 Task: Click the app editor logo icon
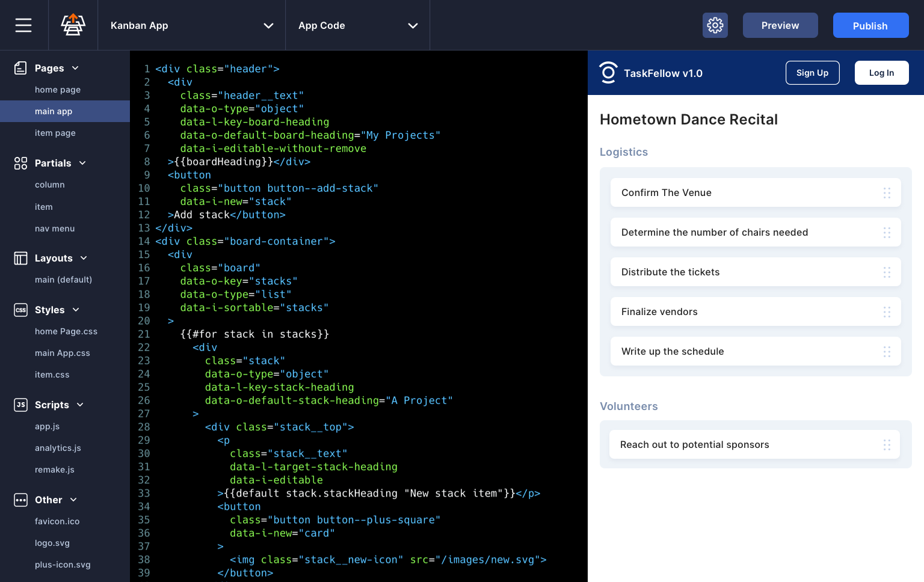point(72,25)
